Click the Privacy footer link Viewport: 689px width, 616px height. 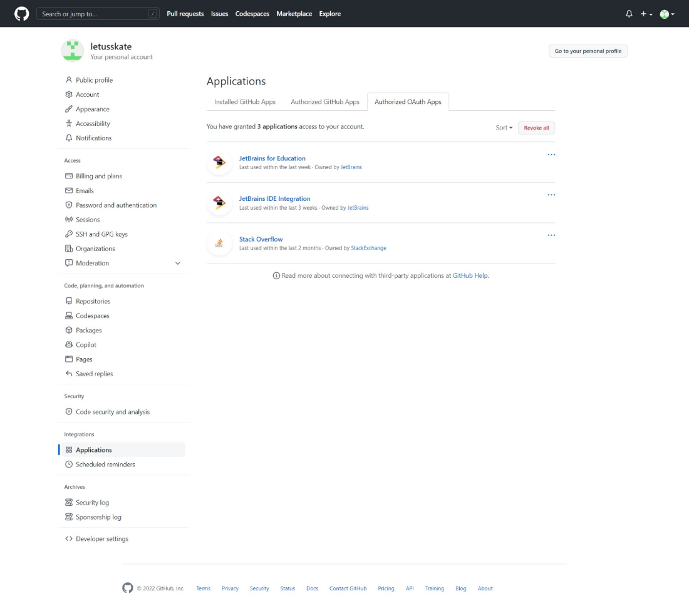230,588
